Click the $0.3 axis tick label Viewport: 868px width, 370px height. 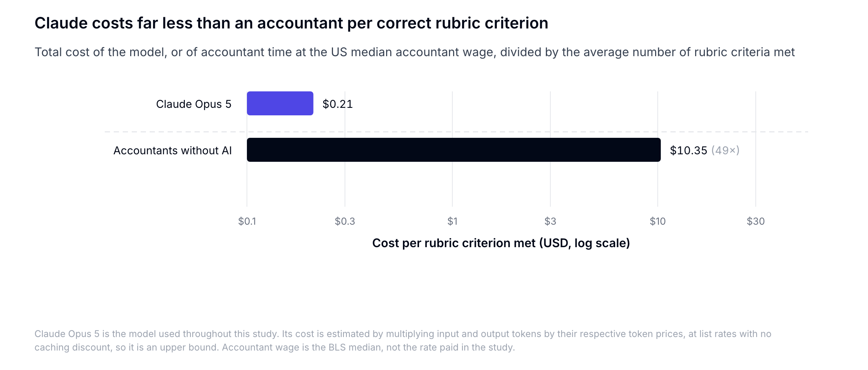pyautogui.click(x=345, y=221)
